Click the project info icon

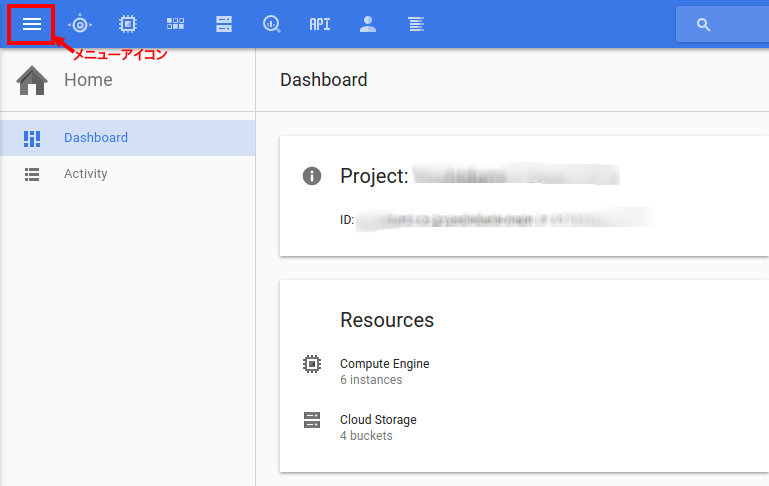point(312,176)
